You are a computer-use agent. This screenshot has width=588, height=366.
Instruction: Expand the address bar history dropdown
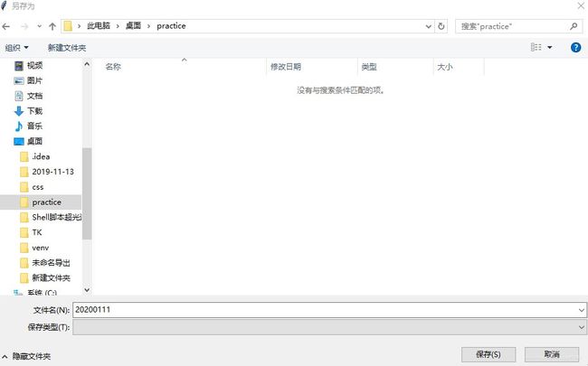pos(428,26)
